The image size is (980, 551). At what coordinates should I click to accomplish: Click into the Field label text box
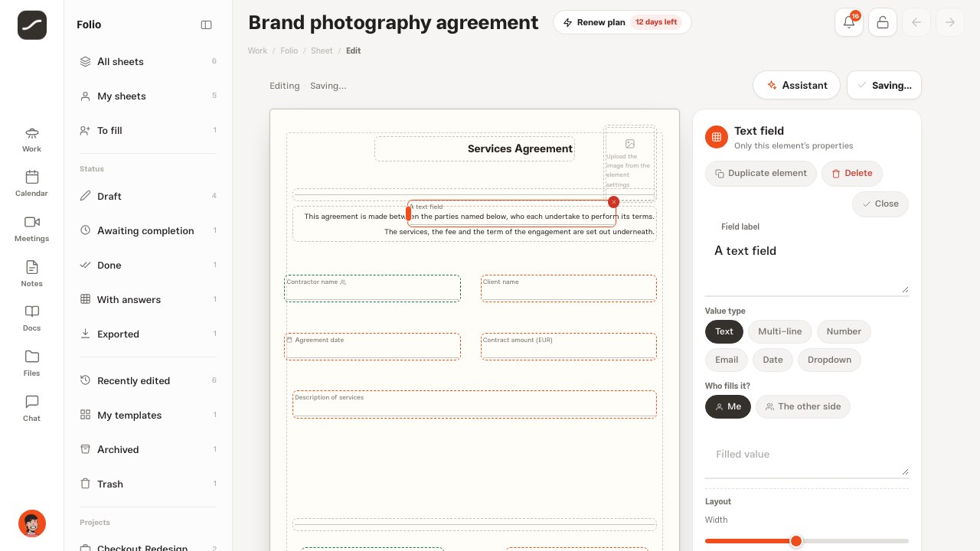[807, 265]
